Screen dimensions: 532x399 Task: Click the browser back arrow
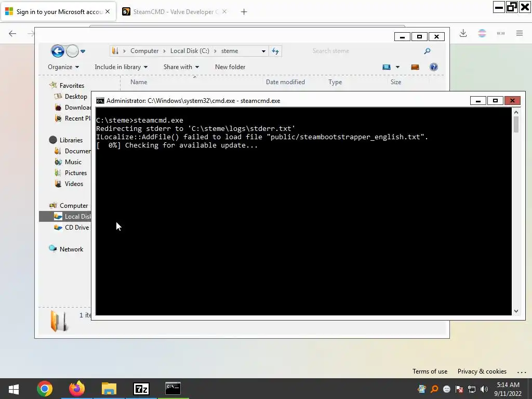(12, 33)
